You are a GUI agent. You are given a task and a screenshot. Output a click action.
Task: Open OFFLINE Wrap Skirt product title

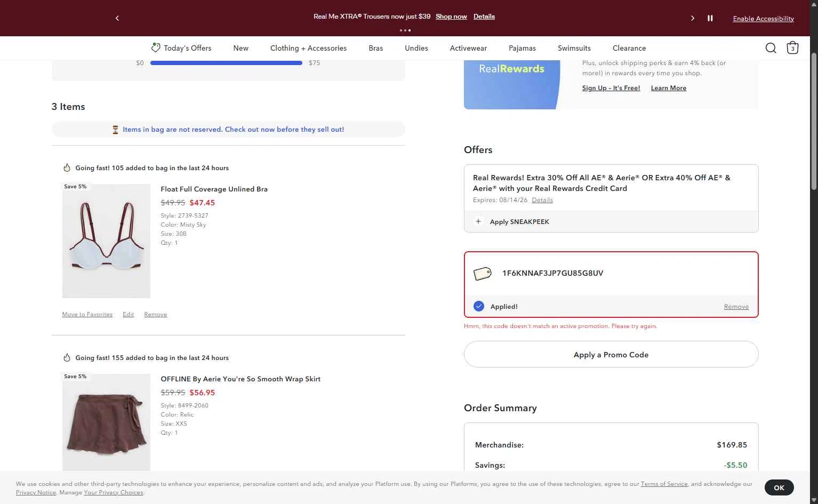(240, 379)
